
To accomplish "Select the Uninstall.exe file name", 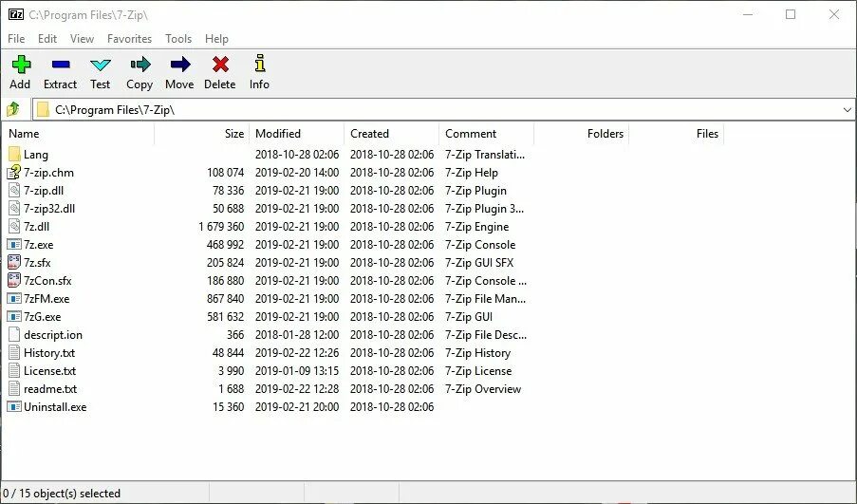I will (x=55, y=407).
